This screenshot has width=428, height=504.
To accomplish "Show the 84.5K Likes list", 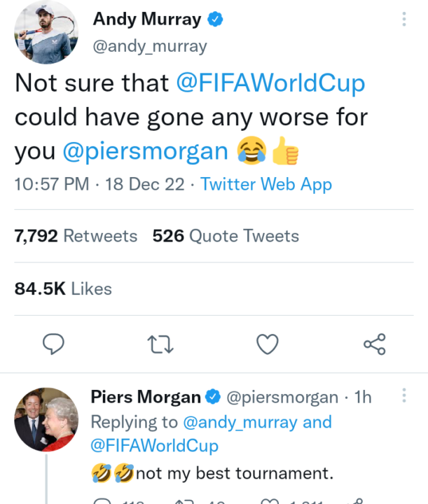I will [63, 288].
